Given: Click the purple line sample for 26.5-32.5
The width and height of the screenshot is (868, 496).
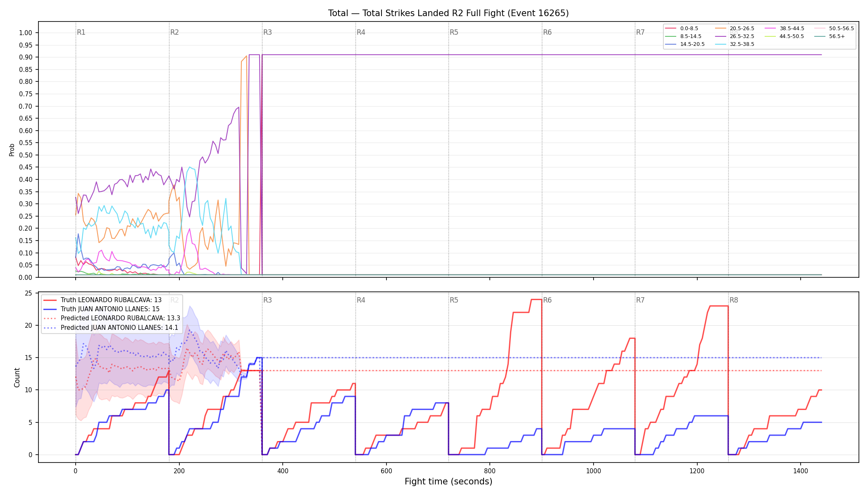Looking at the screenshot, I should pos(720,36).
